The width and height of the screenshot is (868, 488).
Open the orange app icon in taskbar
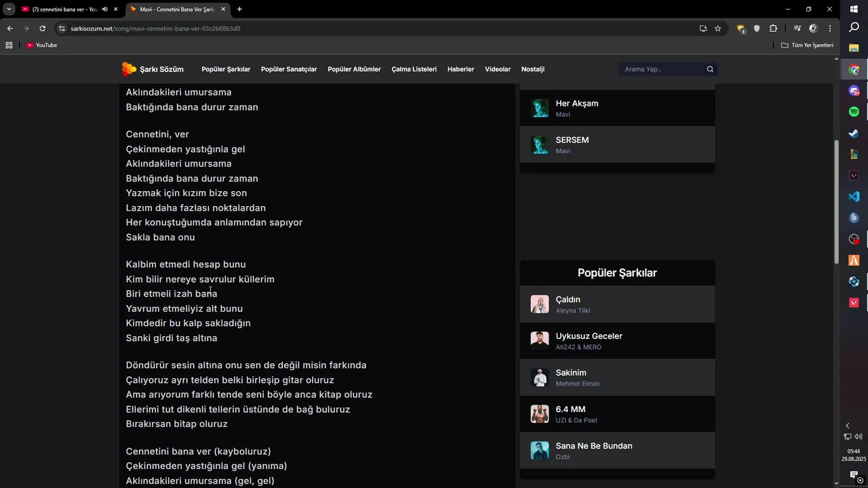(x=854, y=260)
